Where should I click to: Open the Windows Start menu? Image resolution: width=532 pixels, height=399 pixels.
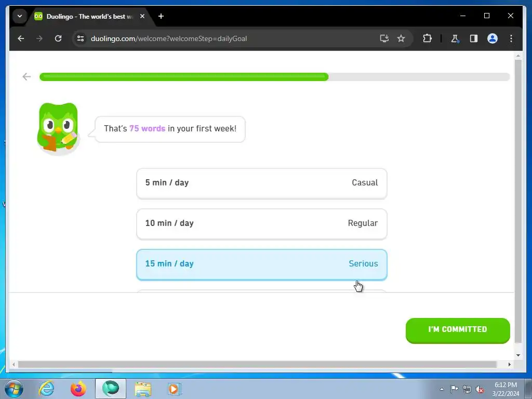pos(14,389)
